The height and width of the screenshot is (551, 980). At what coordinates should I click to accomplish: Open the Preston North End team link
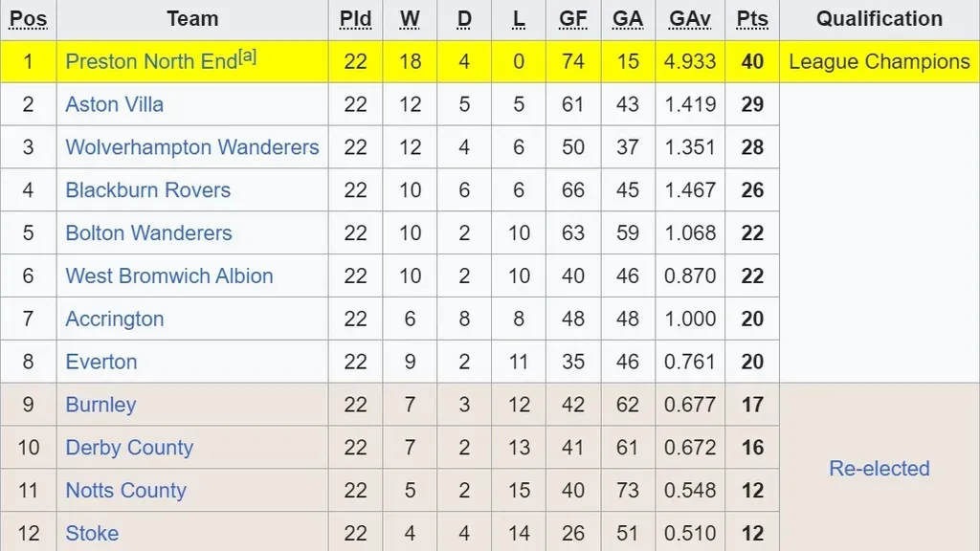pos(150,62)
